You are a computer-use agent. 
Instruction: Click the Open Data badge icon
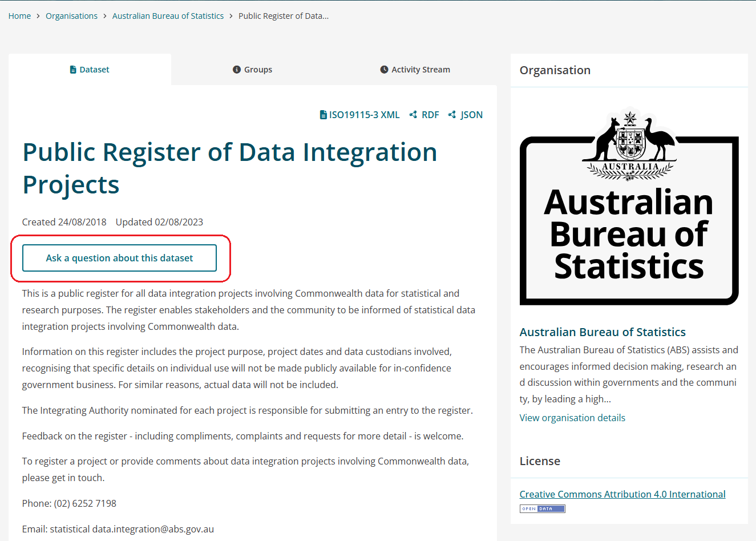(542, 508)
